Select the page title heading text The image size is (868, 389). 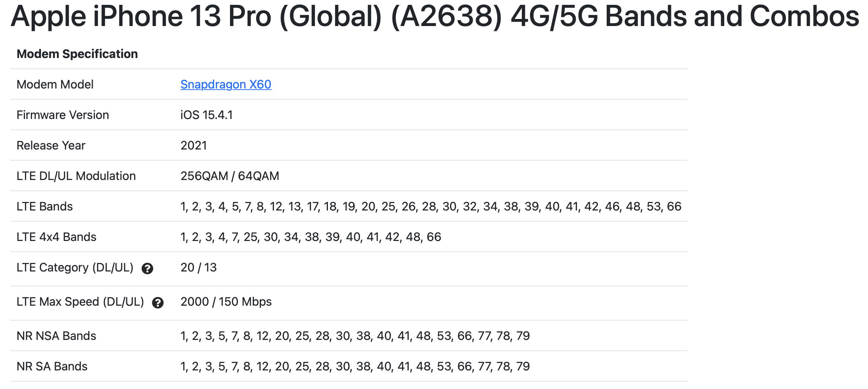(435, 17)
